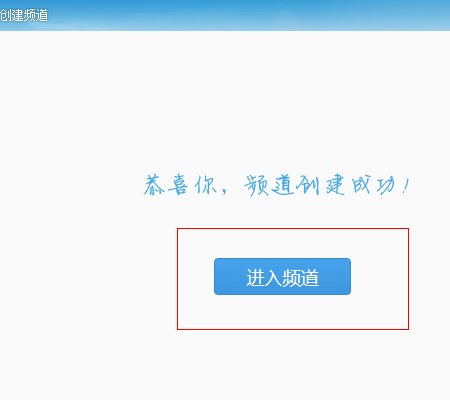Click the red highlight rectangle's top border
450x400 pixels.
[293, 229]
